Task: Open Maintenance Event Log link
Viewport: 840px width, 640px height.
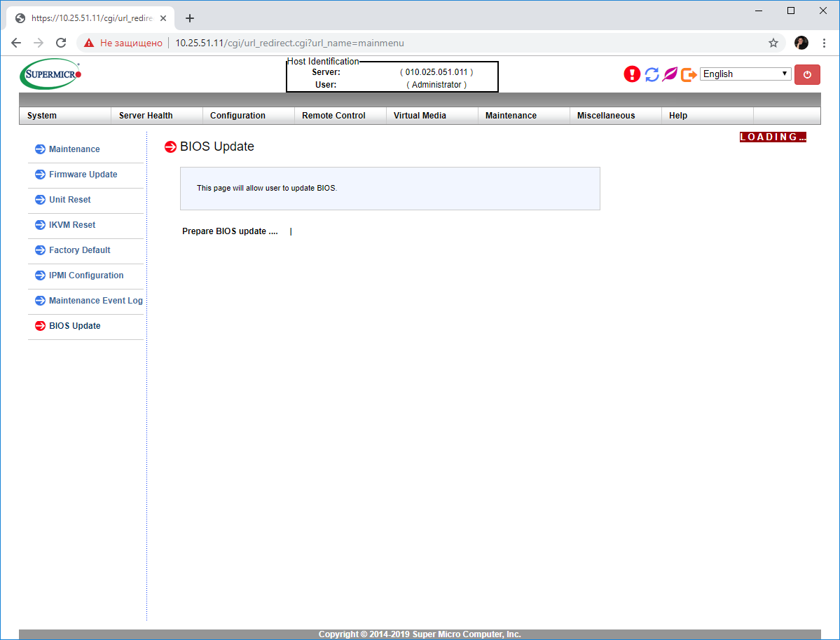Action: tap(96, 300)
